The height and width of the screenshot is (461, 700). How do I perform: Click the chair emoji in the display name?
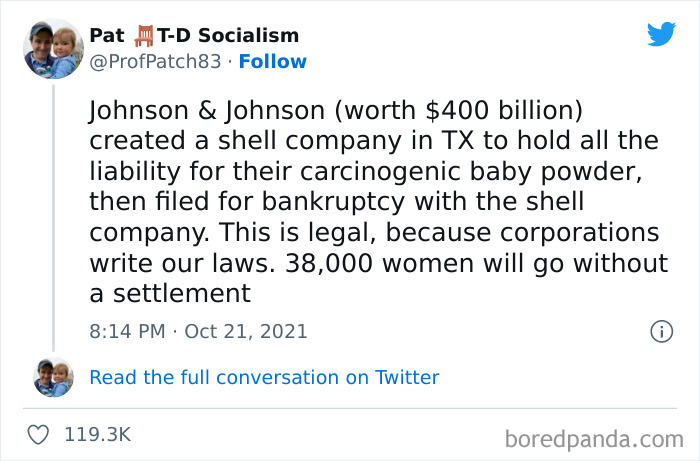pos(145,36)
